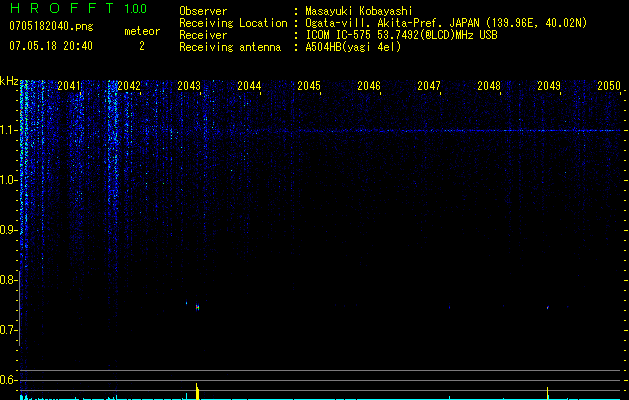Select observer name Masayuki Kobayashi
The width and height of the screenshot is (629, 400).
(359, 11)
